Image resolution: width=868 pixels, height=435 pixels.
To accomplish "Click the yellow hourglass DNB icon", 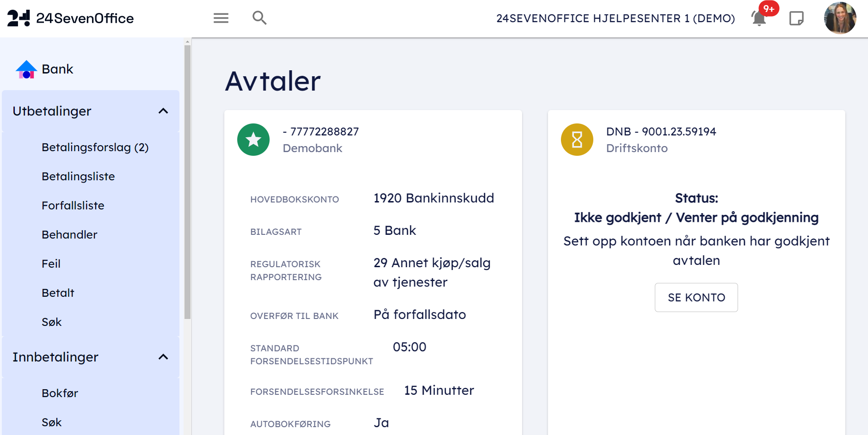I will (x=577, y=140).
